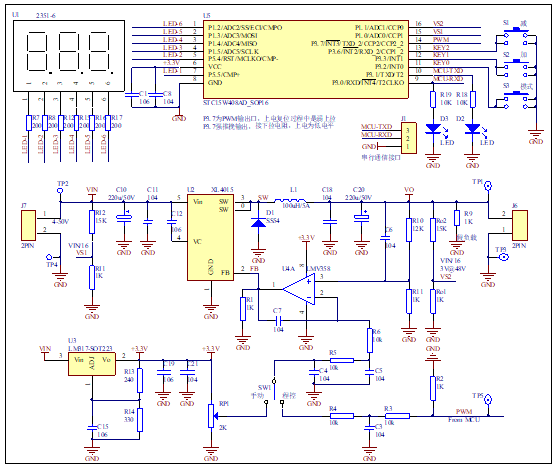This screenshot has height=469, width=558.
Task: Click the J7 2PIN input connector
Action: point(28,225)
